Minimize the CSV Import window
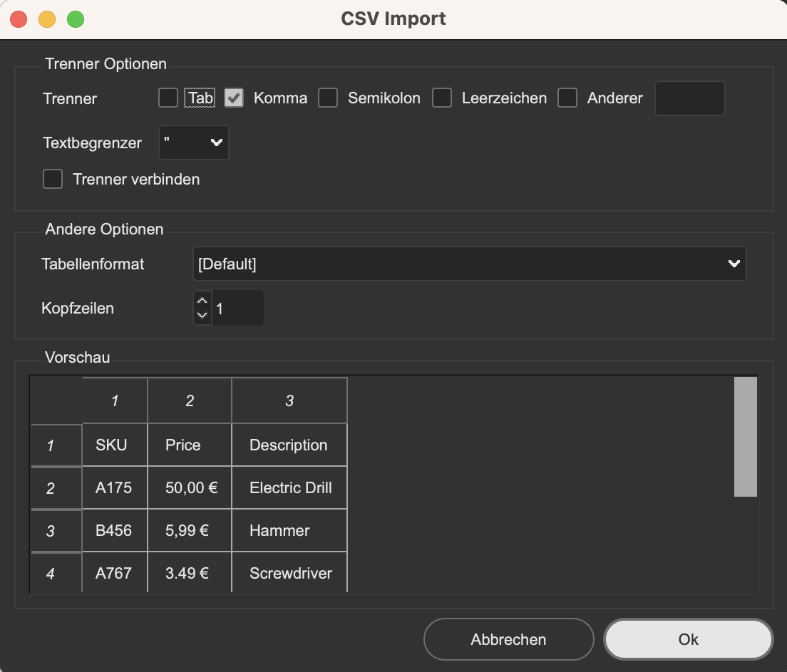Screen dimensions: 787x672 point(47,19)
